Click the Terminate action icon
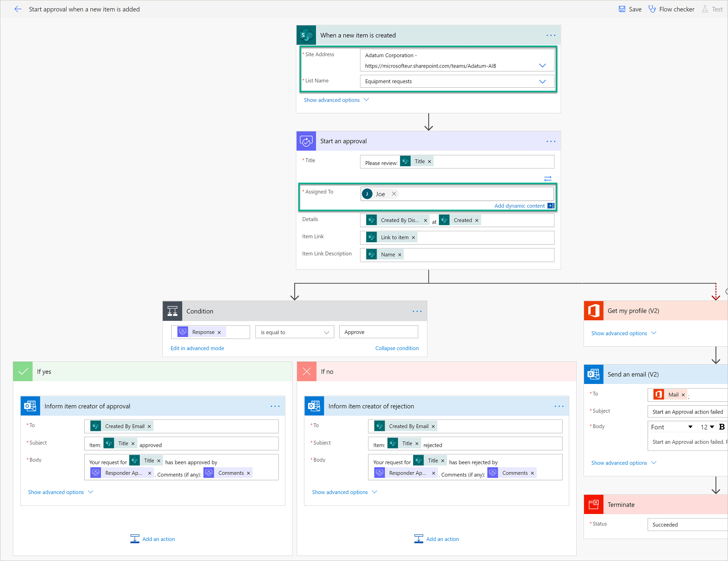The width and height of the screenshot is (728, 561). 593,504
